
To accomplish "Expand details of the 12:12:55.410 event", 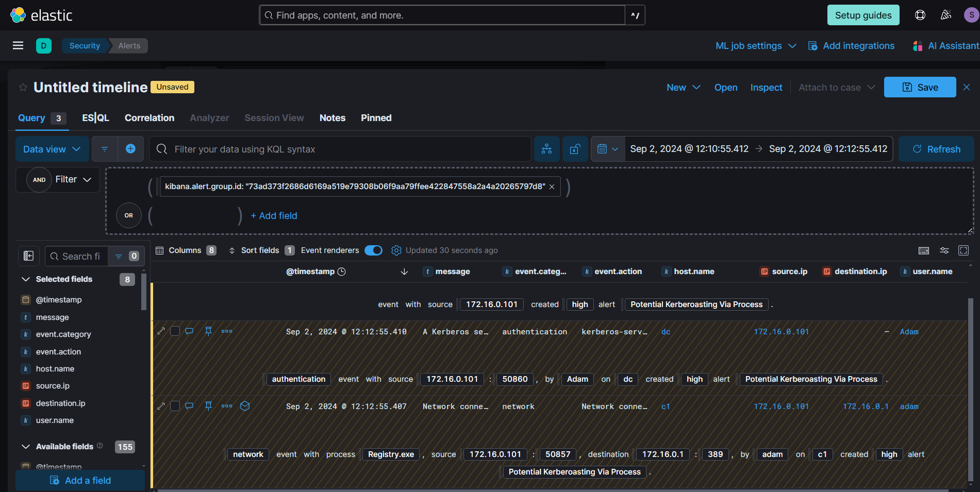I will tap(161, 331).
